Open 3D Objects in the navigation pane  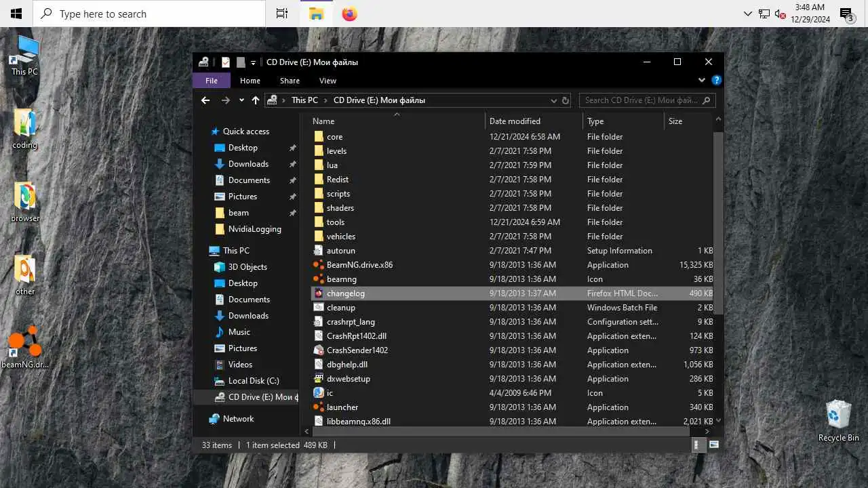pyautogui.click(x=248, y=267)
